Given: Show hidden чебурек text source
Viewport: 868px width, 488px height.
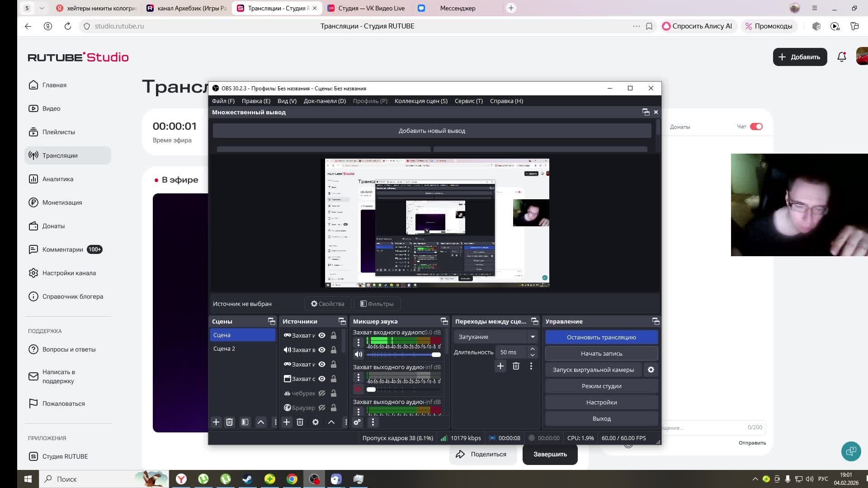Looking at the screenshot, I should click(x=322, y=393).
